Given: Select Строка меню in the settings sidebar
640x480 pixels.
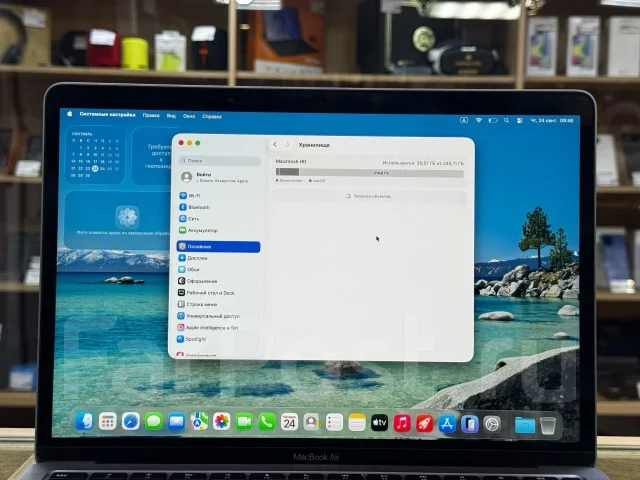Looking at the screenshot, I should [x=218, y=304].
